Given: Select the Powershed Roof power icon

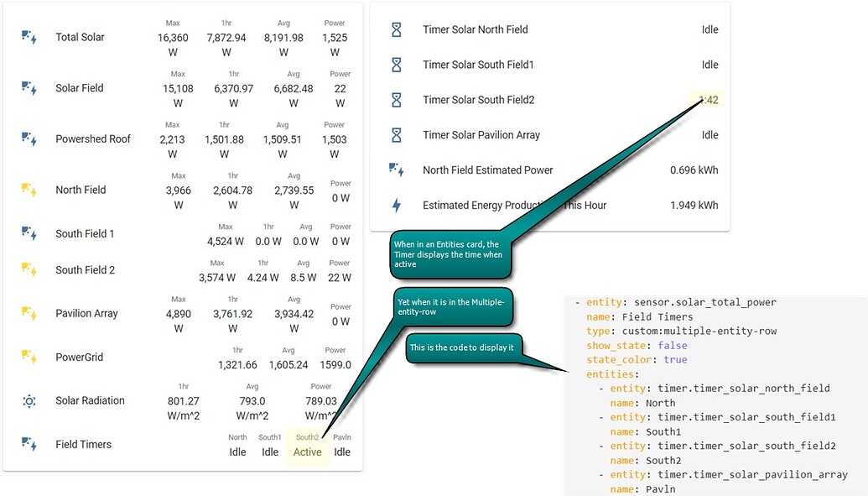Looking at the screenshot, I should pos(29,139).
